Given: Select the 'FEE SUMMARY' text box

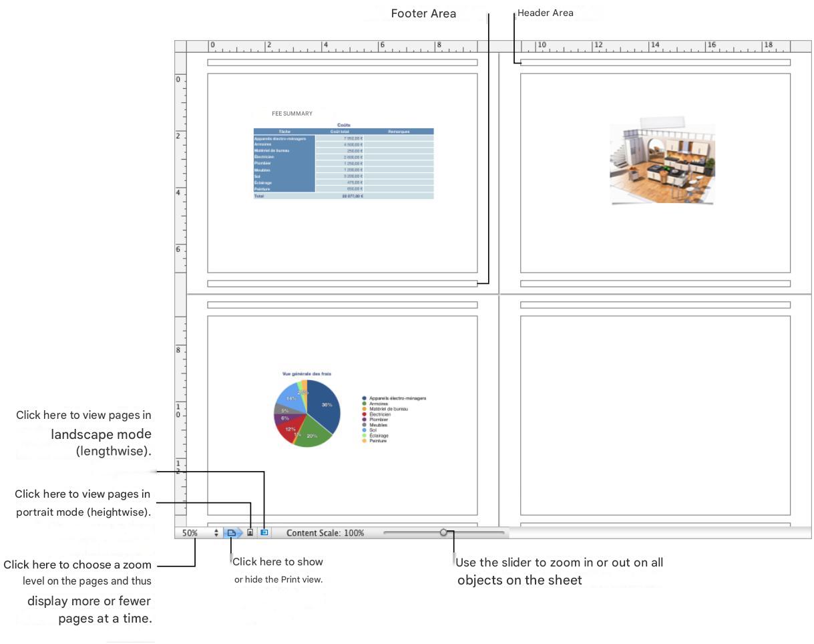Looking at the screenshot, I should (292, 114).
